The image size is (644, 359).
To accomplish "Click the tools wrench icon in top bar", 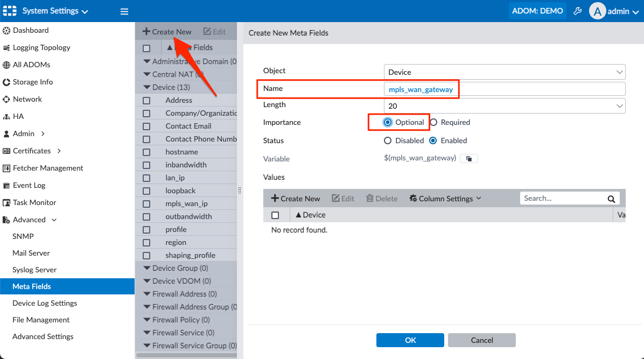I will pos(577,11).
